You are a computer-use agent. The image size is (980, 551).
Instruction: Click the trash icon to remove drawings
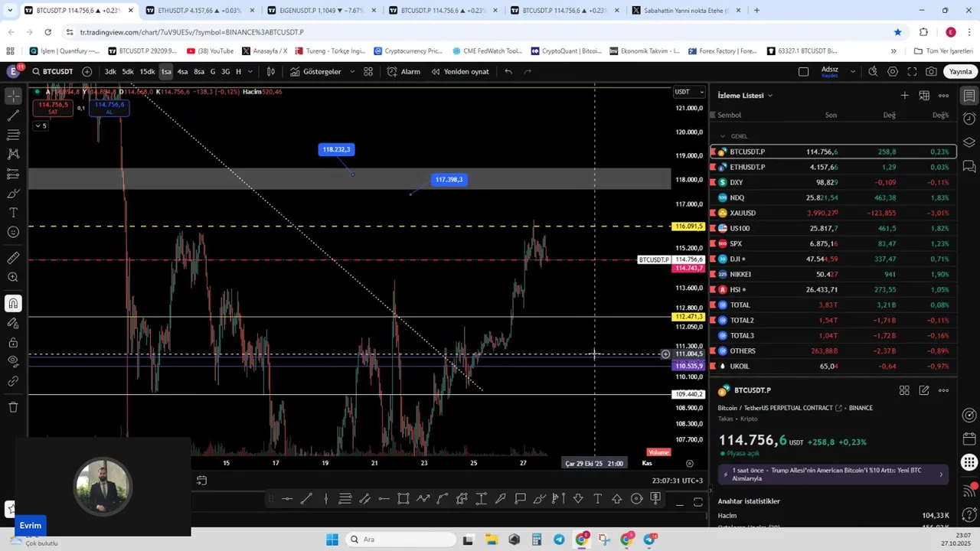pyautogui.click(x=13, y=407)
